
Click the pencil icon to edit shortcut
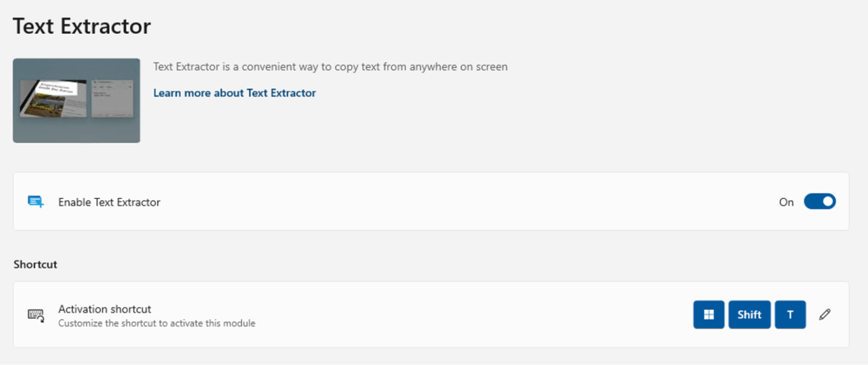click(825, 314)
